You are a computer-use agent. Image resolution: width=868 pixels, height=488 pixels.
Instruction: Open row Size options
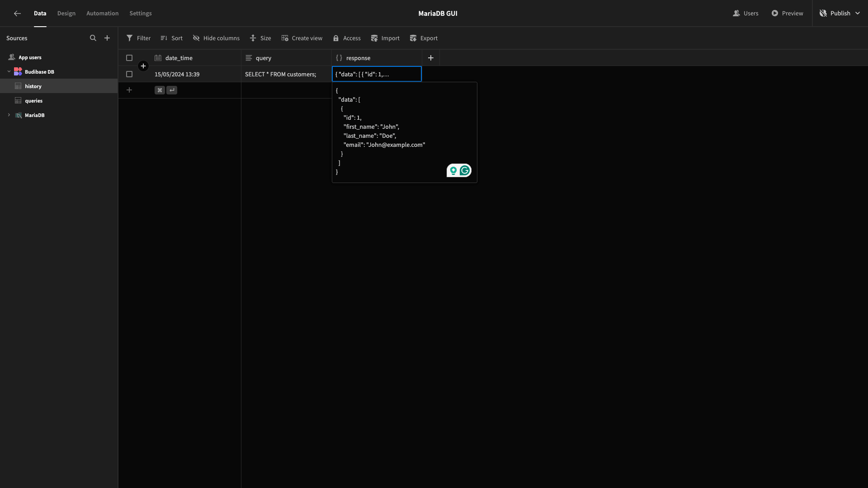tap(260, 38)
